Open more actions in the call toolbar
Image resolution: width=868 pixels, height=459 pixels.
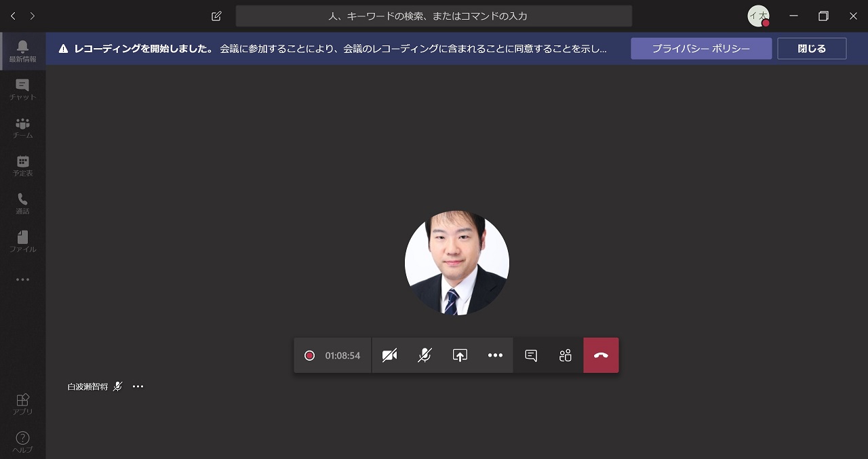(495, 355)
